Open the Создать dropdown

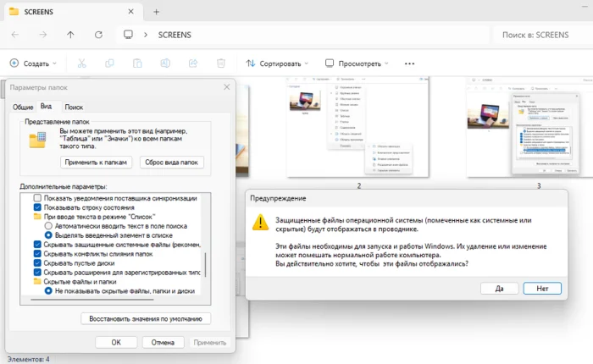tap(33, 63)
